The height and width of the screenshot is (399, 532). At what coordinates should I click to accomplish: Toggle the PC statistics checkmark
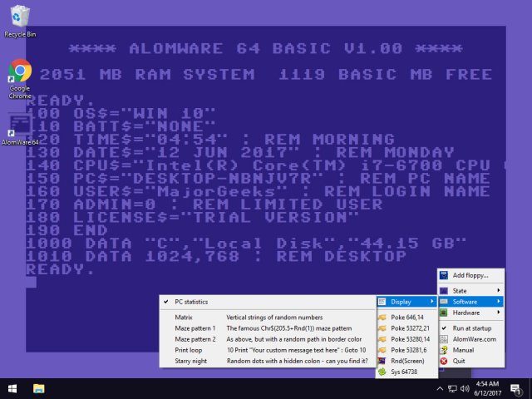point(166,302)
